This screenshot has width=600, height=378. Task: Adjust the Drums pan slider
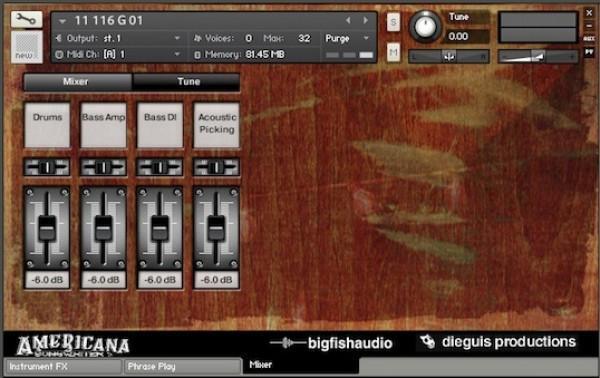coord(47,167)
